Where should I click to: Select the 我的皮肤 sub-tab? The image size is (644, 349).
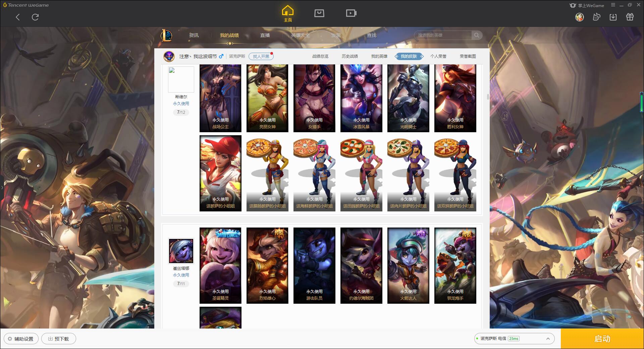tap(409, 56)
